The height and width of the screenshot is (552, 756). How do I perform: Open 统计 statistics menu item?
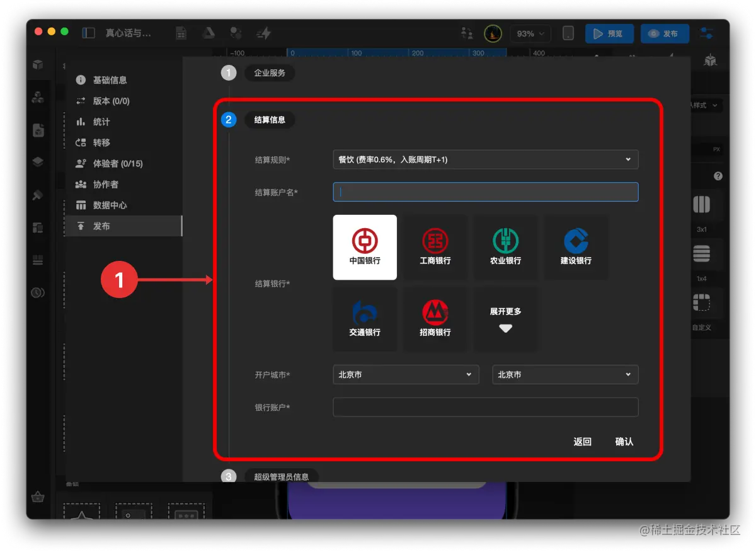click(x=123, y=122)
